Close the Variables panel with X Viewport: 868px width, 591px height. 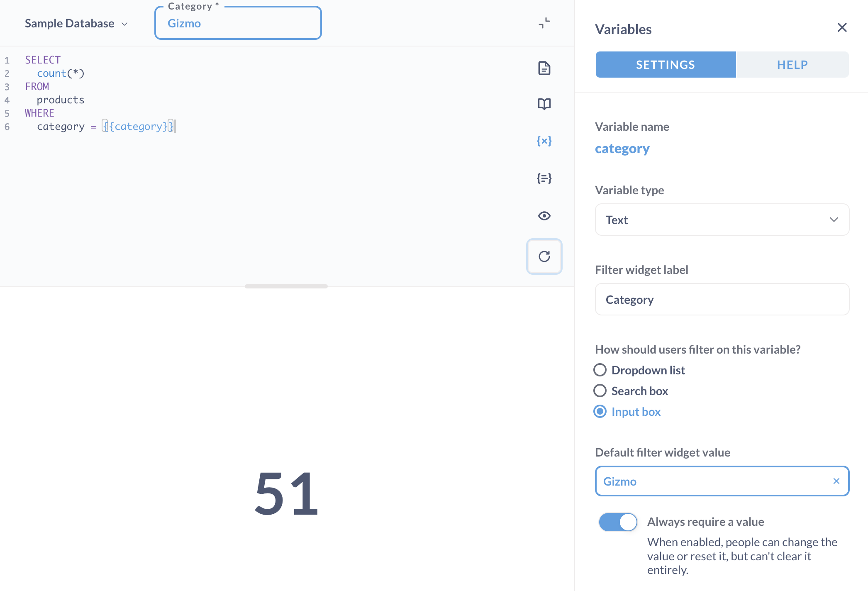tap(842, 28)
